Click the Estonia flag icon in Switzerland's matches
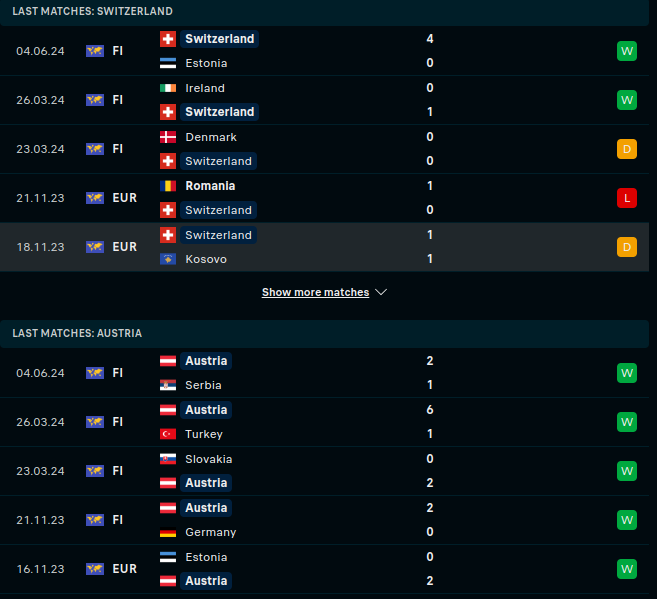This screenshot has width=657, height=599. (x=168, y=63)
